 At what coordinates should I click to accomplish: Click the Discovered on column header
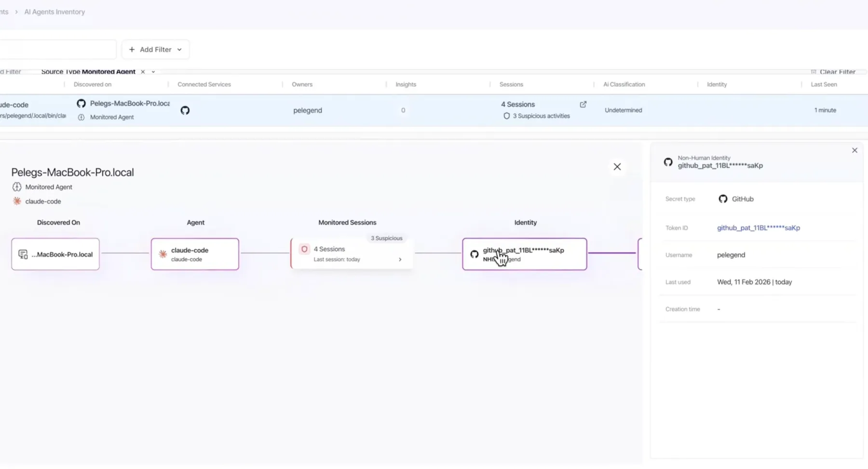tap(93, 84)
